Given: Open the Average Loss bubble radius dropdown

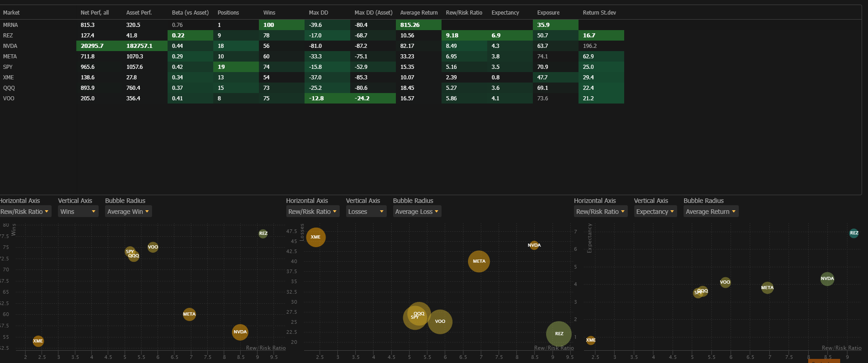Looking at the screenshot, I should pyautogui.click(x=417, y=212).
